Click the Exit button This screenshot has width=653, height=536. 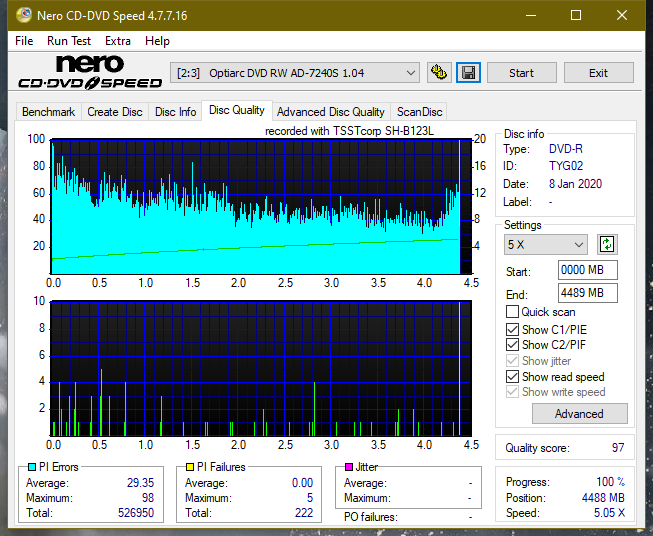click(598, 73)
